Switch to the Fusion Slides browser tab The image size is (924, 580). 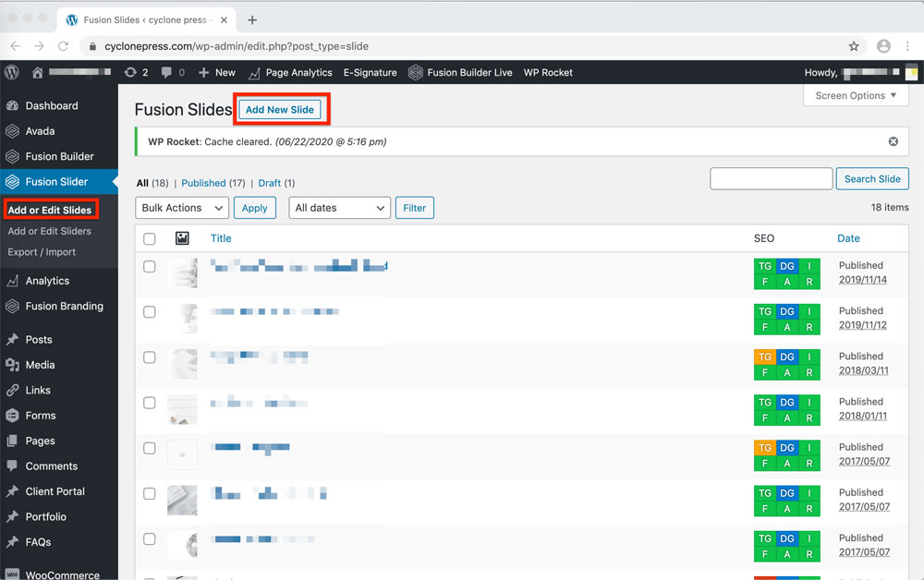[147, 20]
